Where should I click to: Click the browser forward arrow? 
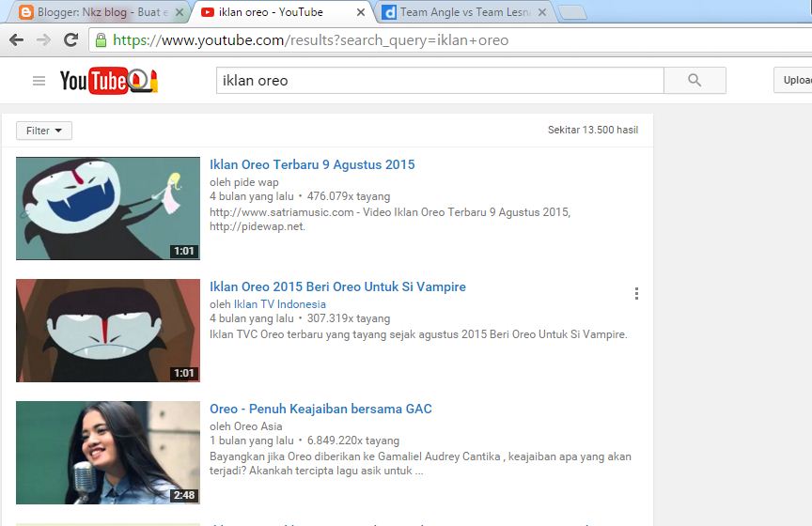point(44,39)
